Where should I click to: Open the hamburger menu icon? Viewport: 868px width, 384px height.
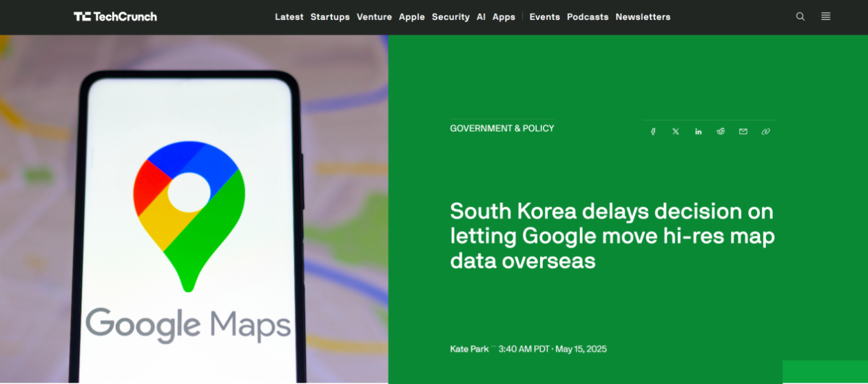point(826,17)
